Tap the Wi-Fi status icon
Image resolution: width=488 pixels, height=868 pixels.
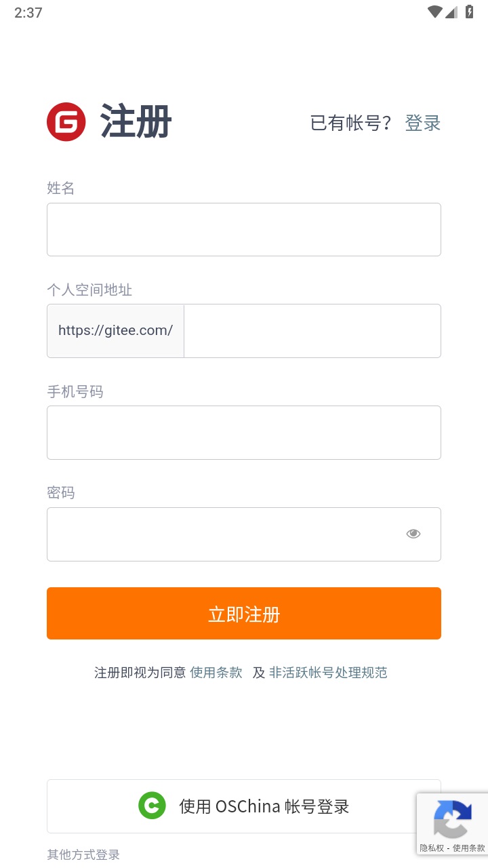click(434, 12)
